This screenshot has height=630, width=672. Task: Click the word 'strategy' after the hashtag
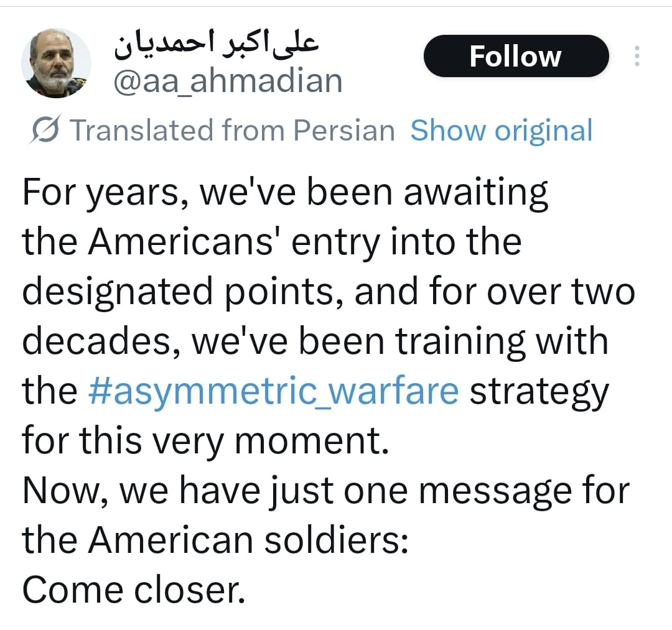click(538, 392)
